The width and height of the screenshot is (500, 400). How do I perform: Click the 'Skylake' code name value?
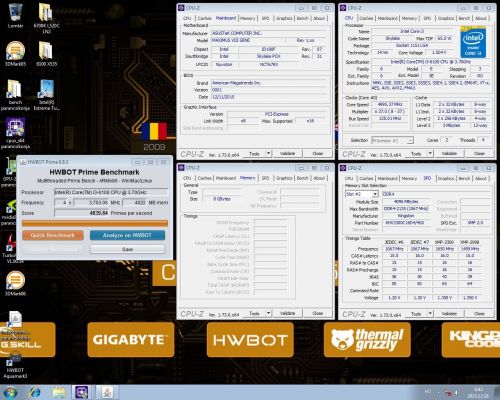click(393, 39)
